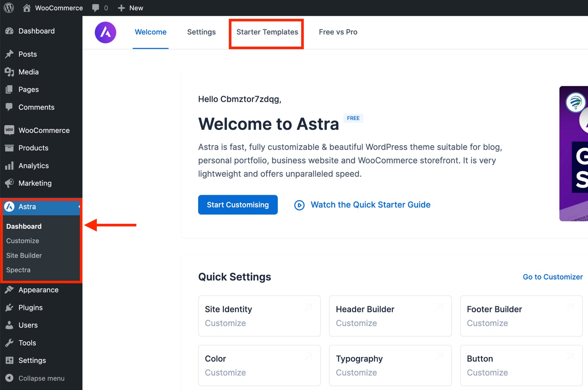Open the Plugins menu item
Viewport: 588px width, 390px height.
(x=41, y=308)
